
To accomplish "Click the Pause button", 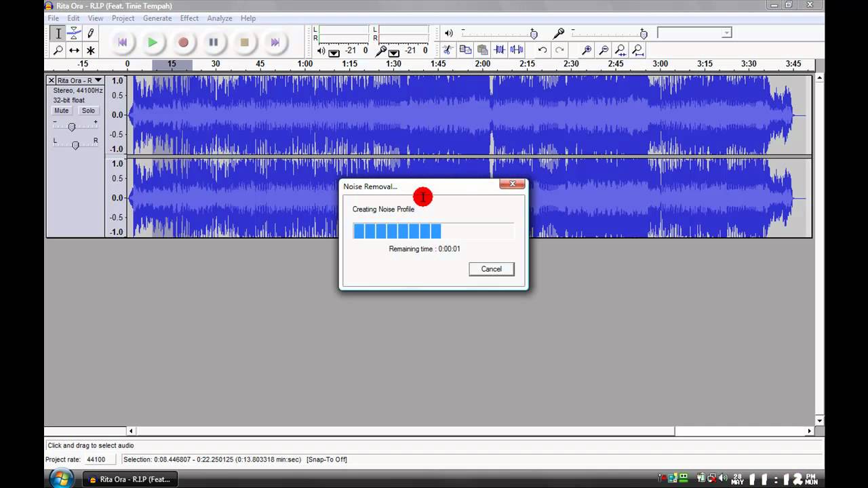I will click(x=214, y=42).
